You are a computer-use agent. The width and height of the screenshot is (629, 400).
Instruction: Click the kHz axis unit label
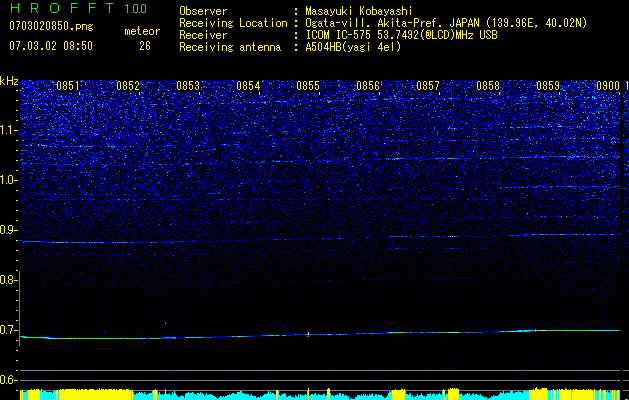tap(9, 81)
